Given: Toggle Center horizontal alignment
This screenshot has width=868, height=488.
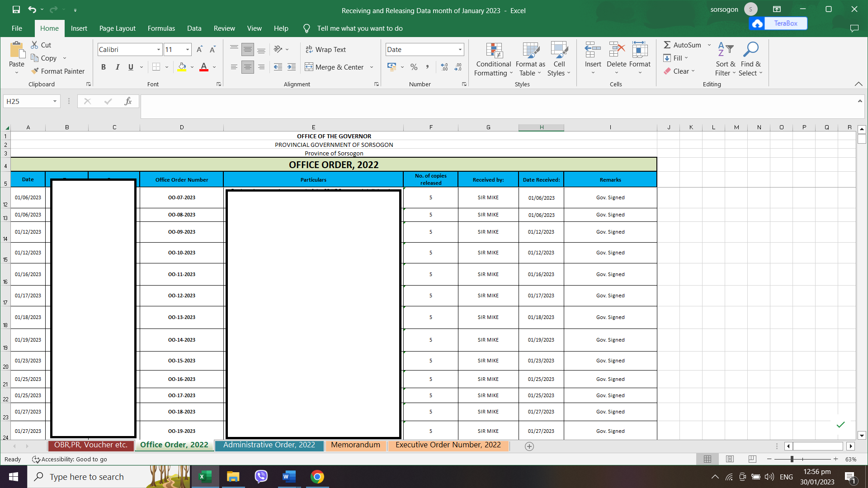Looking at the screenshot, I should [248, 67].
